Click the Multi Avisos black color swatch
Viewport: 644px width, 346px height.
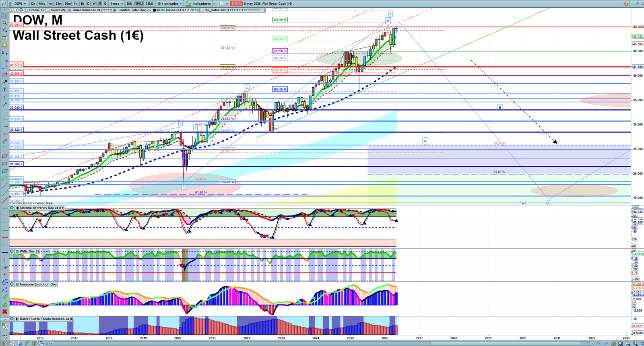155,10
